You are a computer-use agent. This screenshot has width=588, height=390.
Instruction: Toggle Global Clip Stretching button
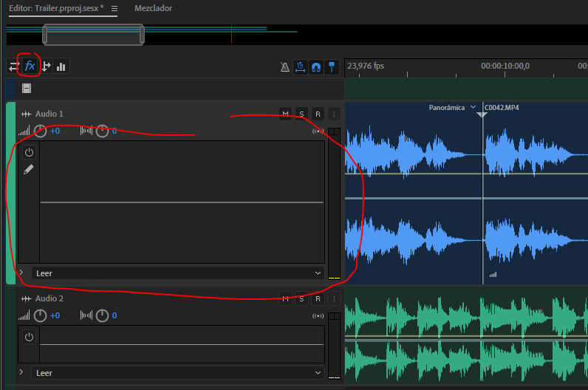click(x=301, y=67)
